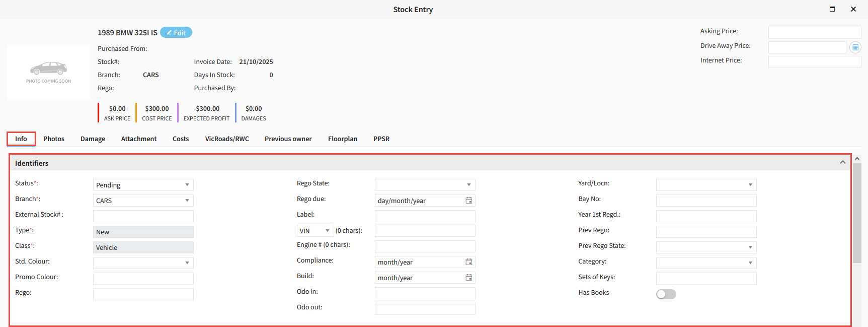Expand the Std. Colour dropdown
Screen dimensions: 868x327
pos(143,263)
